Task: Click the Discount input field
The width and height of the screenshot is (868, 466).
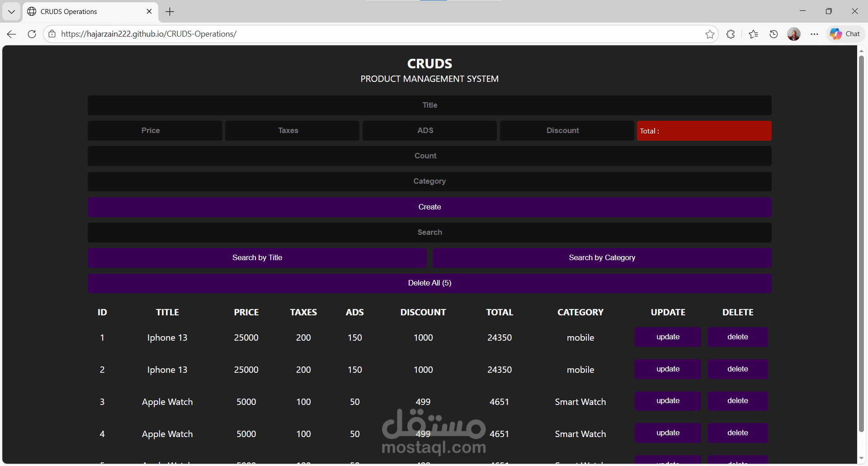Action: pyautogui.click(x=567, y=130)
